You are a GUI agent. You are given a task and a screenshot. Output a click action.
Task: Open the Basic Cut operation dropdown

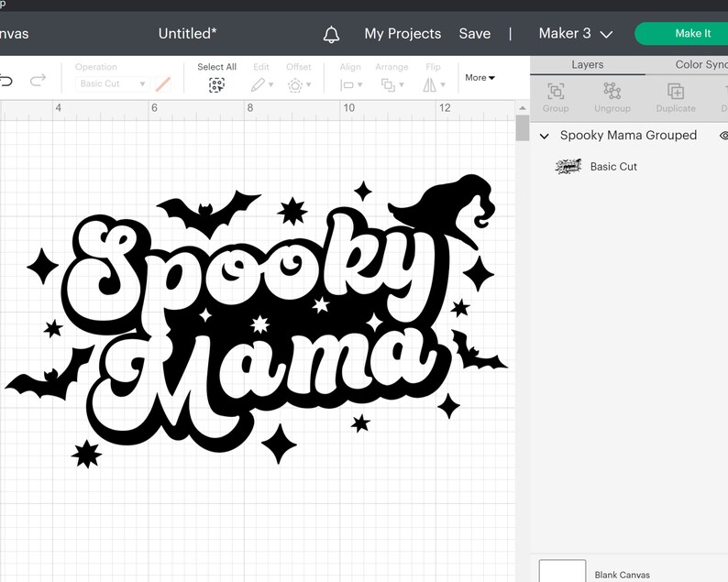point(112,84)
